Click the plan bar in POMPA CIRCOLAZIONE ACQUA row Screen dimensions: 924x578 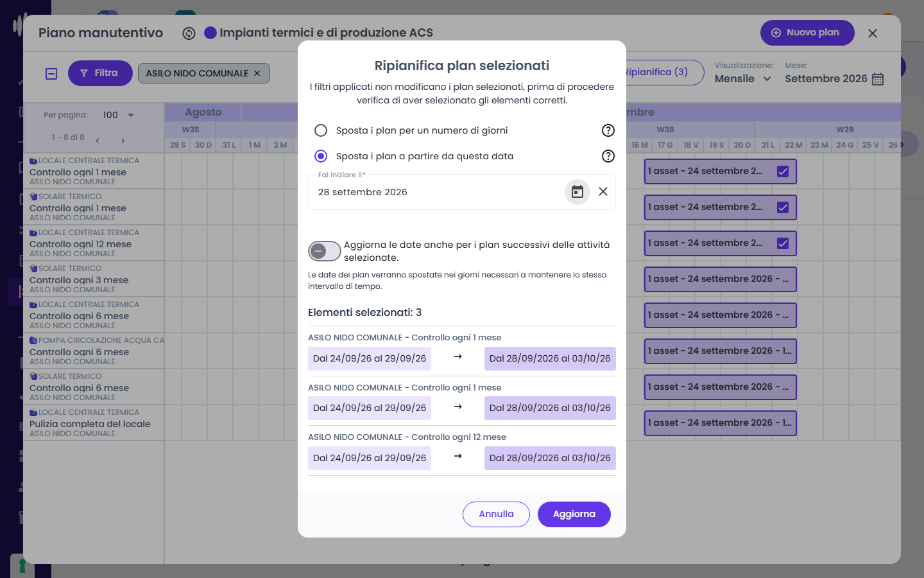pyautogui.click(x=721, y=351)
